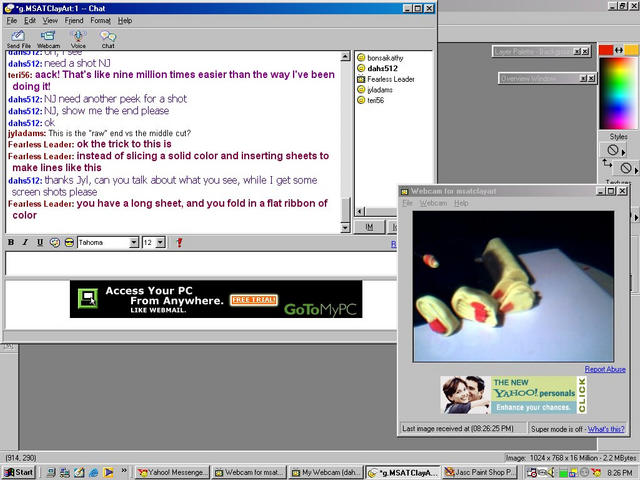Open the emoticons smiley picker
This screenshot has width=640, height=480.
click(x=69, y=242)
